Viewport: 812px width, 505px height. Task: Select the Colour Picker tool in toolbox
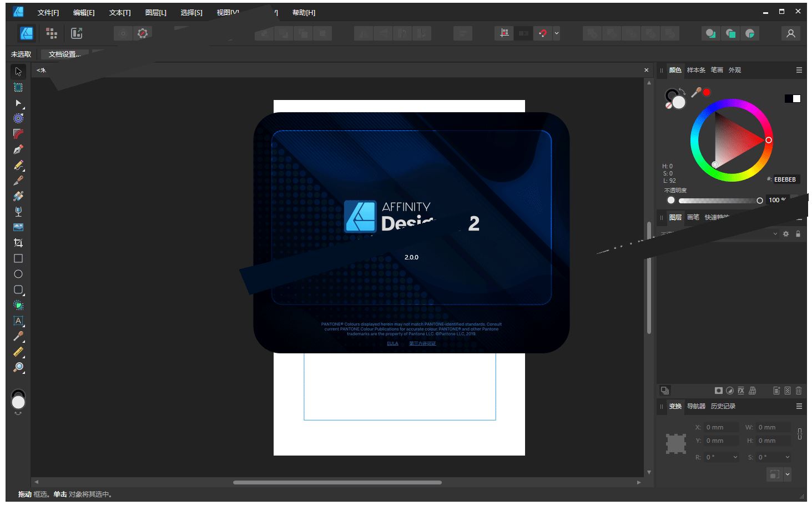(x=18, y=336)
